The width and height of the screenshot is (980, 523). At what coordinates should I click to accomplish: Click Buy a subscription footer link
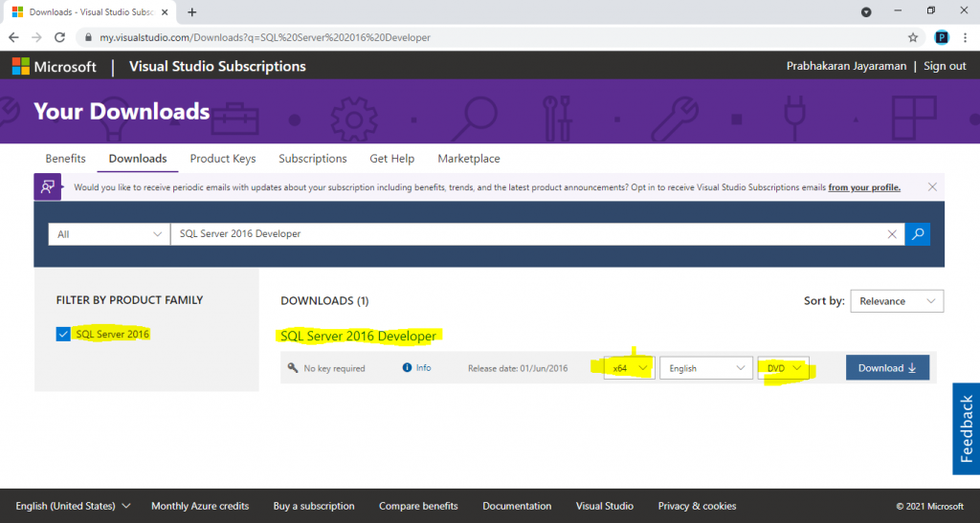coord(314,506)
